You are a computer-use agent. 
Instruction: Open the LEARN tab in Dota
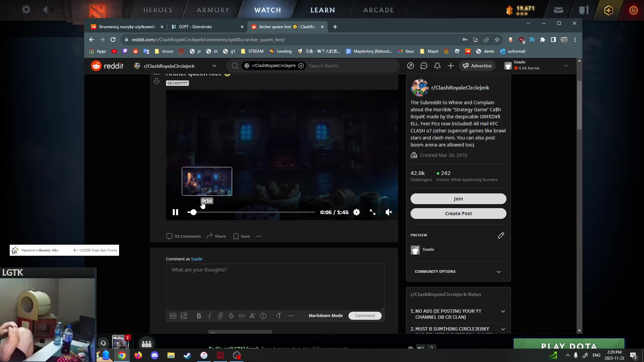tap(323, 10)
